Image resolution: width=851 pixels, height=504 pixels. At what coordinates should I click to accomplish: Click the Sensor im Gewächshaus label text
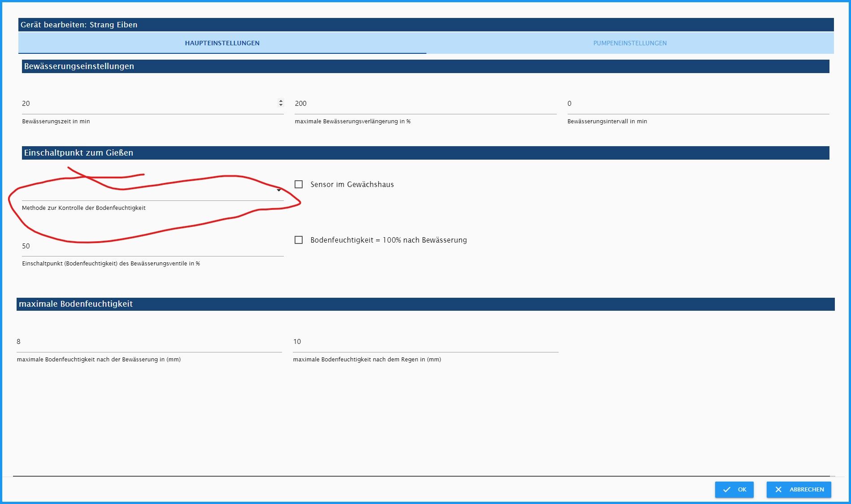(x=352, y=184)
